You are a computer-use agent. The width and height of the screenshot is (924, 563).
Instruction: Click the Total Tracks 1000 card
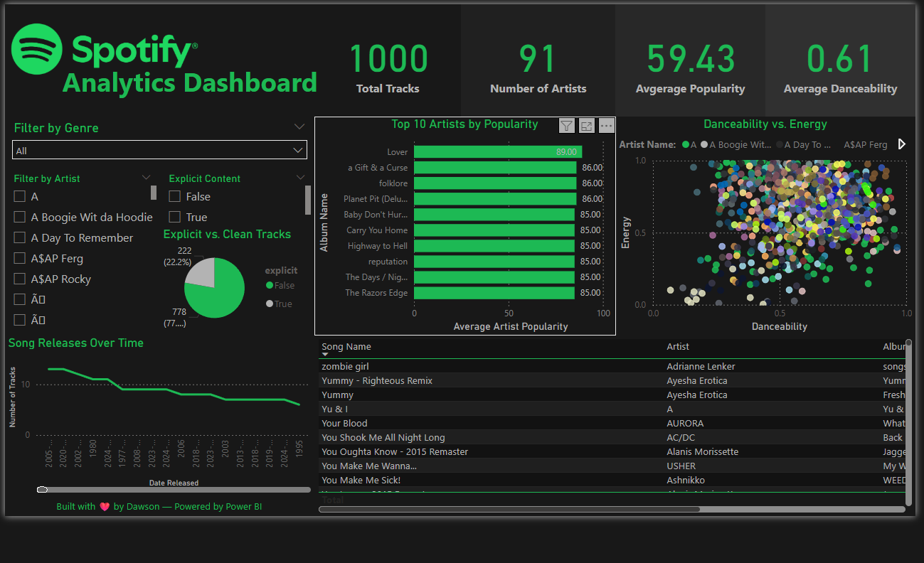388,70
